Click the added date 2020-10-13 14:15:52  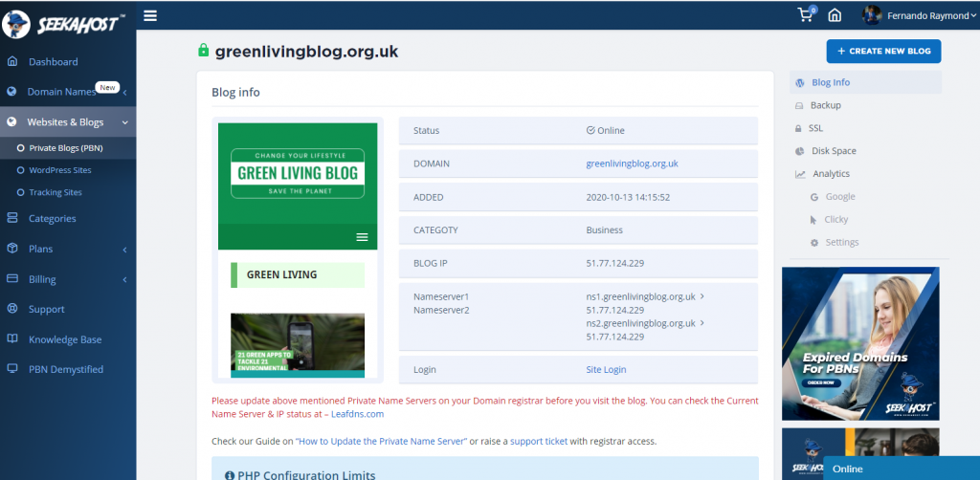pos(628,197)
